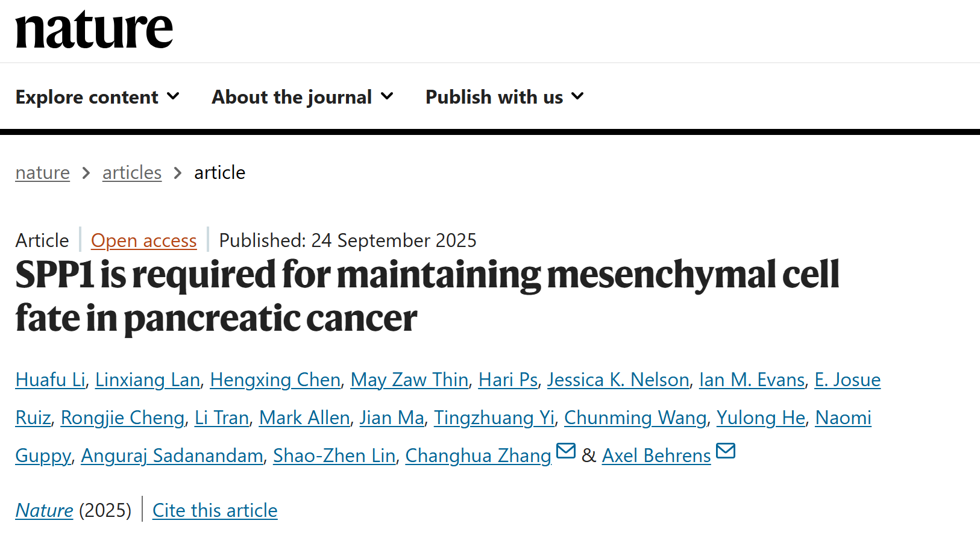Click on author Jessica K. Nelson
This screenshot has width=980, height=541.
tap(618, 380)
